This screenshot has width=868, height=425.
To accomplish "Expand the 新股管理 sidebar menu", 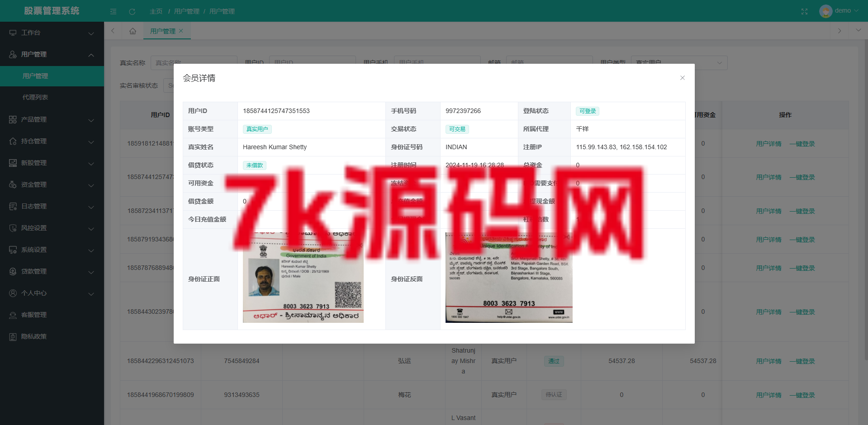I will (x=52, y=163).
